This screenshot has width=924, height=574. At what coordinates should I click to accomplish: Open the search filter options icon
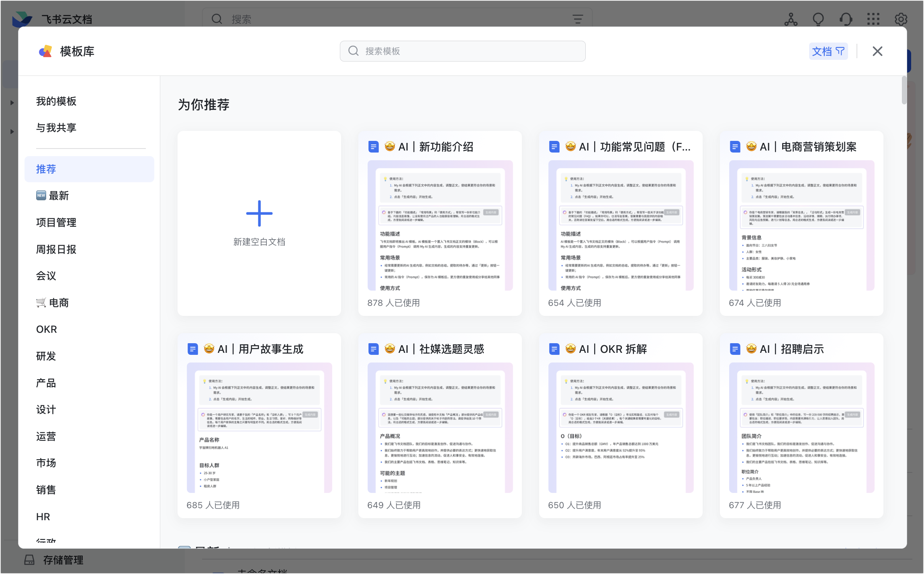click(x=578, y=19)
